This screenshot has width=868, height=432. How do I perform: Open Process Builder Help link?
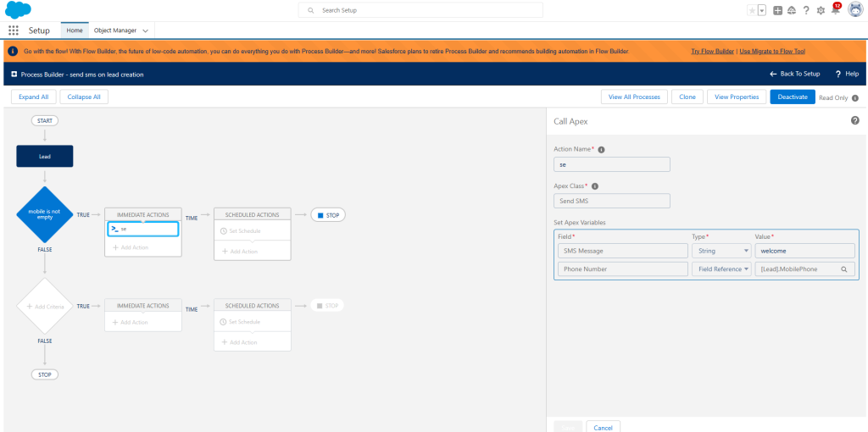pos(848,74)
